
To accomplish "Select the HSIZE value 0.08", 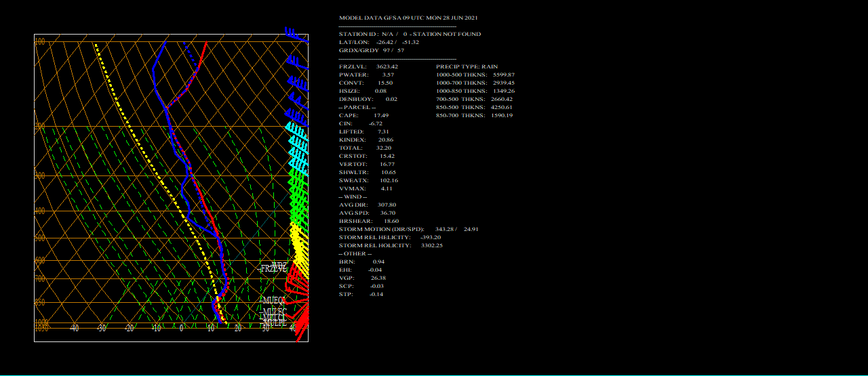I will pos(380,91).
